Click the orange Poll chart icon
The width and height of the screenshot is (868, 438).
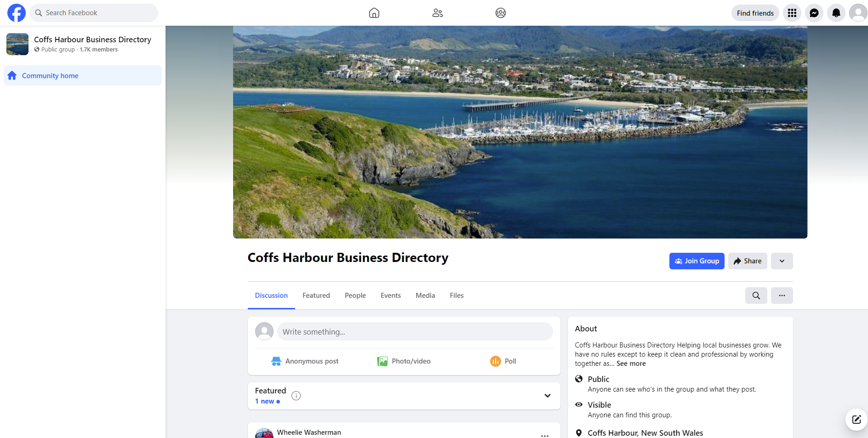pyautogui.click(x=496, y=361)
